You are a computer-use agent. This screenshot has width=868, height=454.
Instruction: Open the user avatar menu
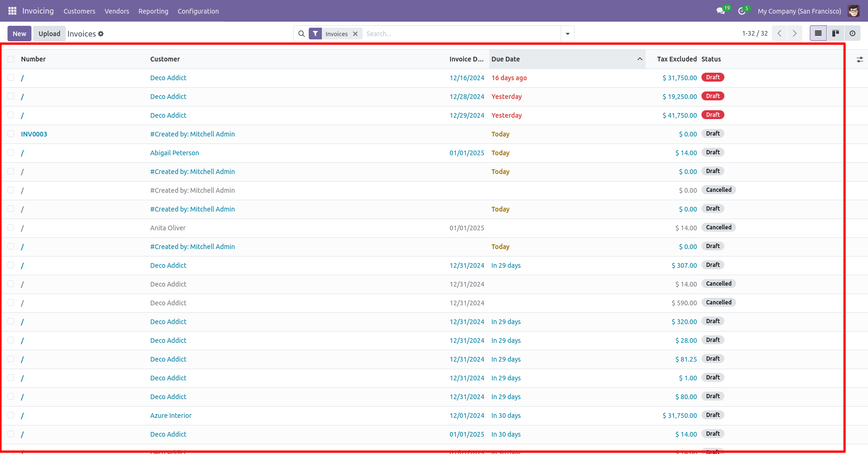point(853,11)
